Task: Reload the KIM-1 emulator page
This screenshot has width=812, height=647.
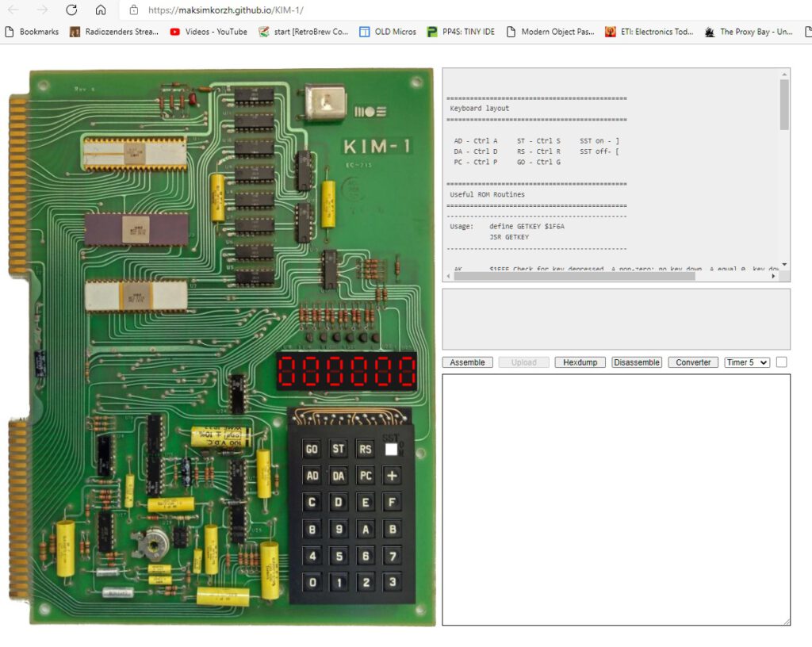Action: point(71,10)
